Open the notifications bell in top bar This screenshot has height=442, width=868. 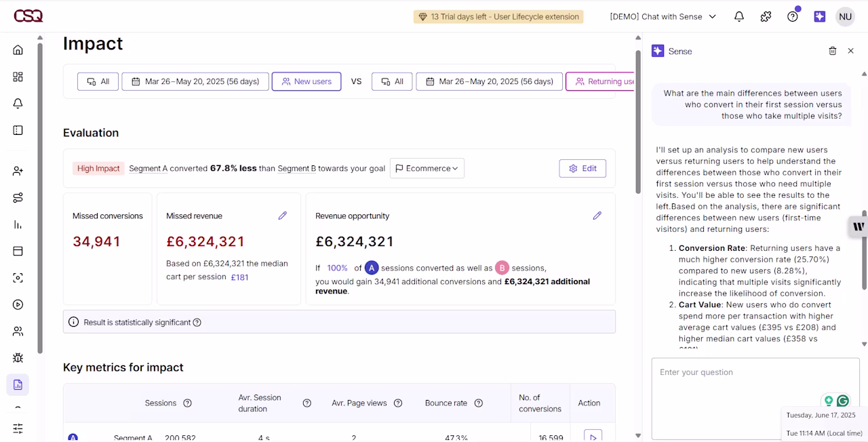pyautogui.click(x=739, y=16)
